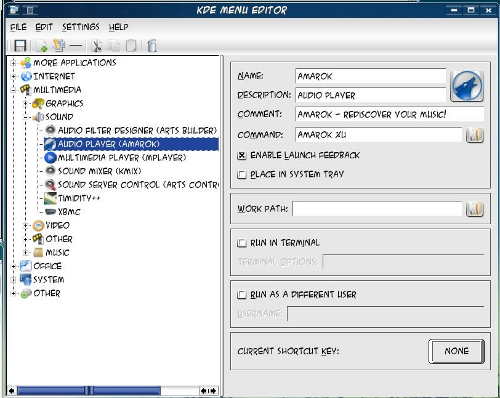The width and height of the screenshot is (500, 398).
Task: Click the tree scrollbar rightmost arrow
Action: tap(213, 390)
